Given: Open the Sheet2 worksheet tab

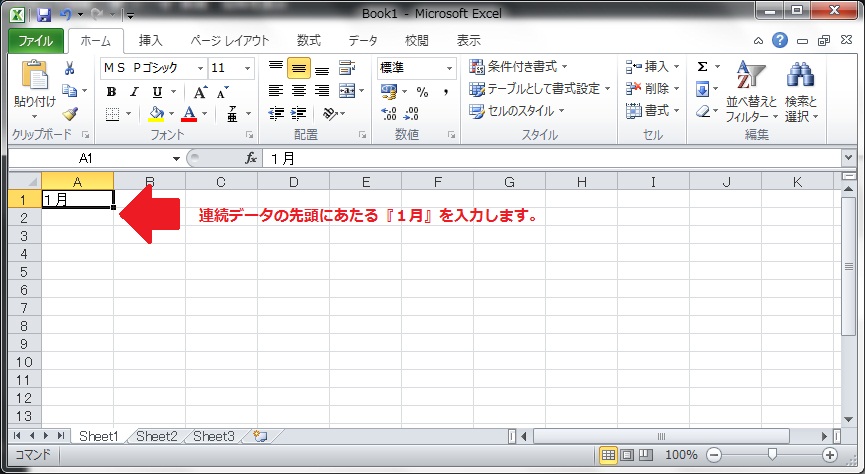Looking at the screenshot, I should pos(157,436).
